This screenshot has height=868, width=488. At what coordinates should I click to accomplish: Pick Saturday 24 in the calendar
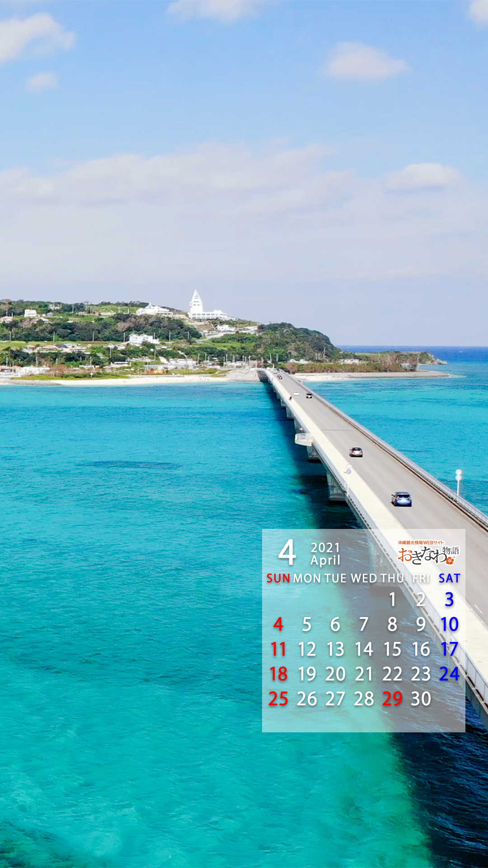pyautogui.click(x=449, y=674)
